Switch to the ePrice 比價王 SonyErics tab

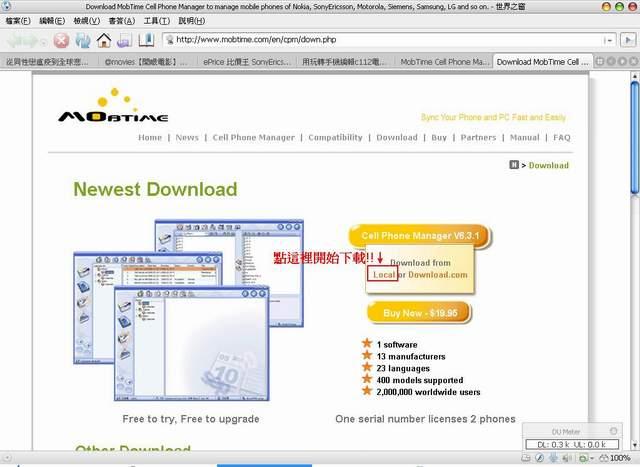coord(247,62)
